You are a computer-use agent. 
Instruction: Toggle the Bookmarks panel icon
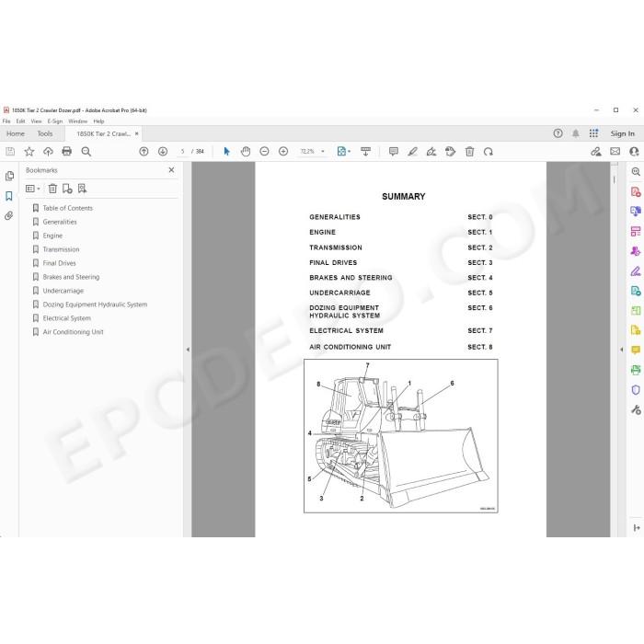click(x=9, y=196)
